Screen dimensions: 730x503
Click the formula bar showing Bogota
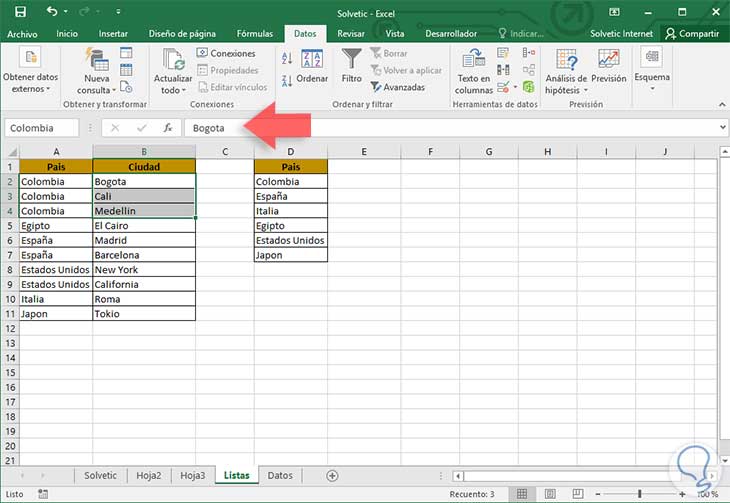tap(452, 128)
